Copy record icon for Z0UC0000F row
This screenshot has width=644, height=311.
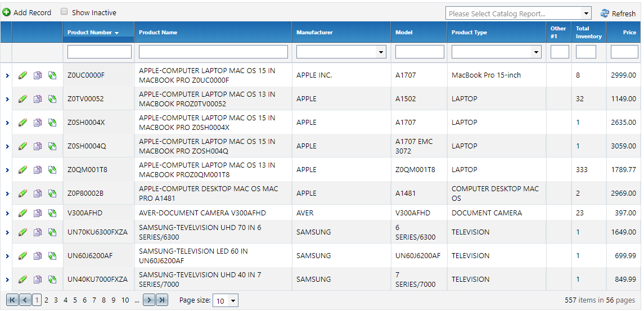pos(37,75)
